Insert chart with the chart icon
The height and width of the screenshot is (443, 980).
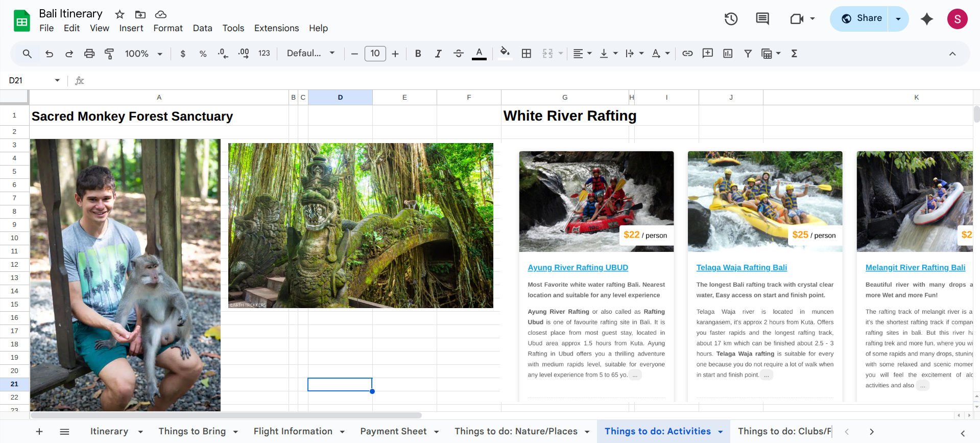[728, 54]
